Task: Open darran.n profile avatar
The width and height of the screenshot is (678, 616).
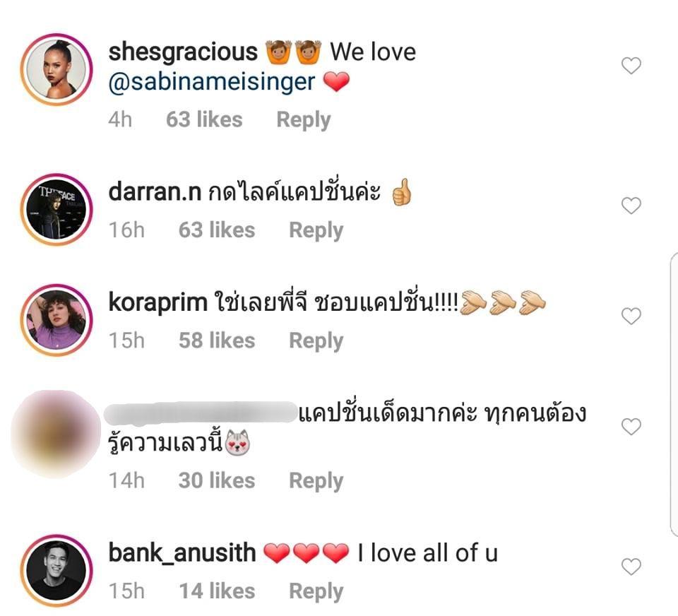Action: (x=56, y=209)
